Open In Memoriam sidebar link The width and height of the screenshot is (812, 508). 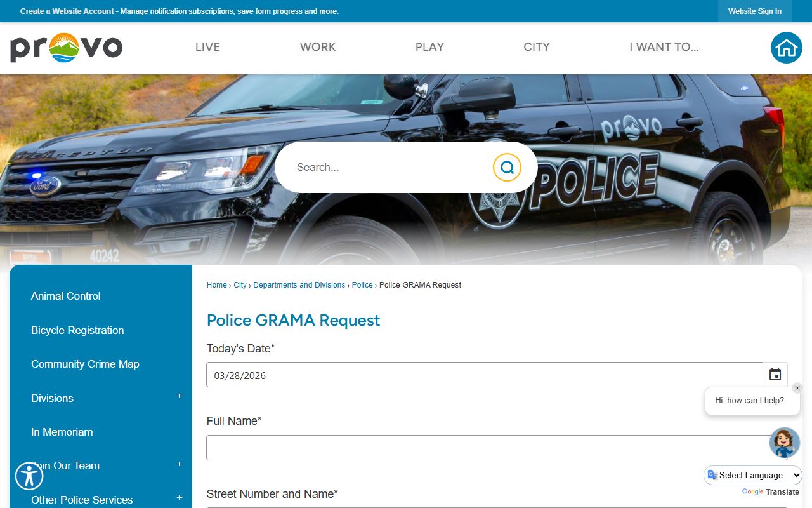click(62, 432)
